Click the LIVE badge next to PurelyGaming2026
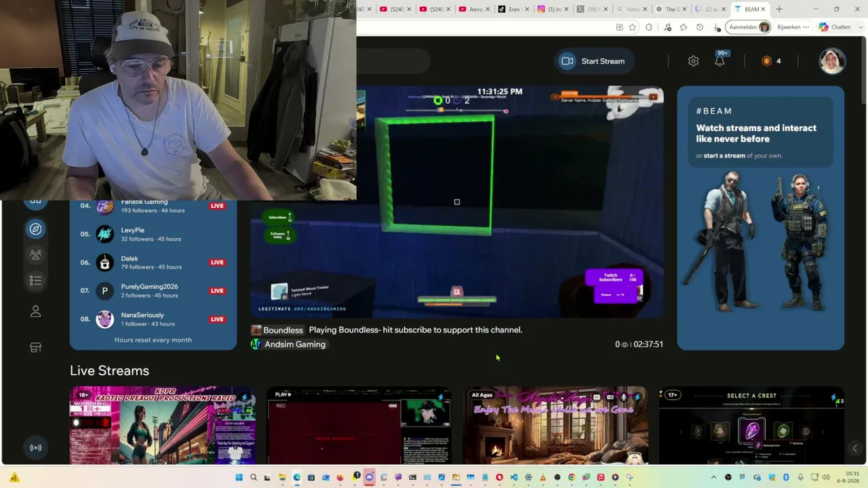The image size is (868, 488). click(x=217, y=291)
